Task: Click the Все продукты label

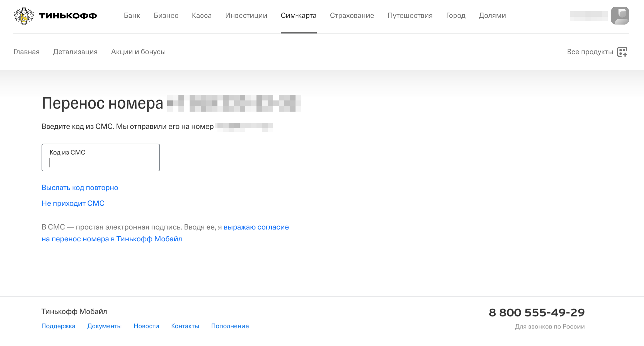Action: (x=590, y=52)
